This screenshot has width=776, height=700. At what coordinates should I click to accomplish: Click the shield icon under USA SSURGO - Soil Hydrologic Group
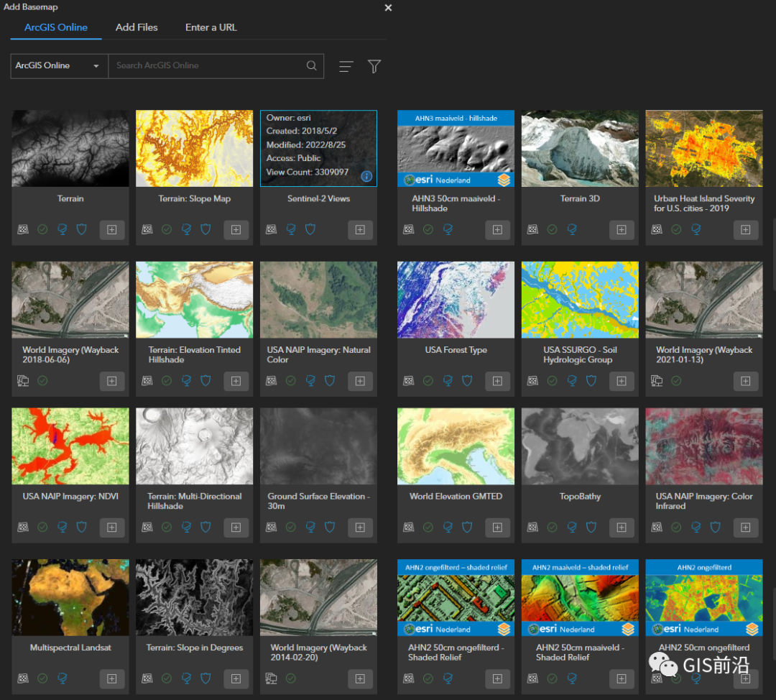591,381
